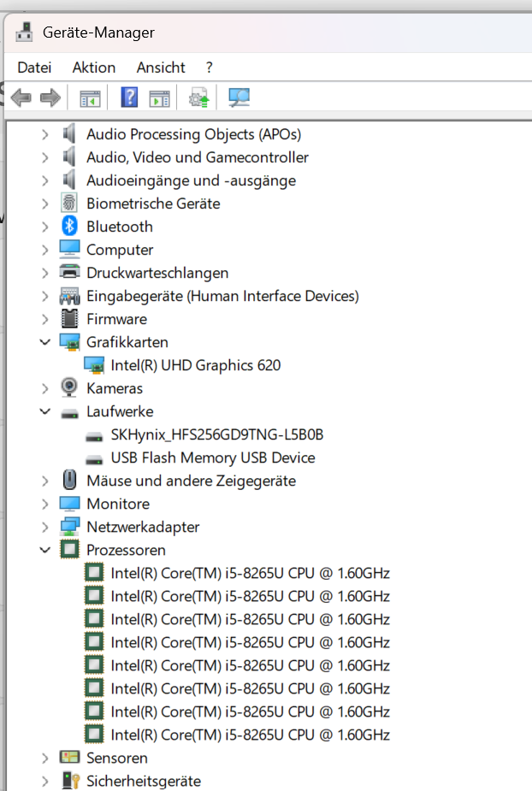532x791 pixels.
Task: Open the Ansicht menu
Action: tap(161, 68)
